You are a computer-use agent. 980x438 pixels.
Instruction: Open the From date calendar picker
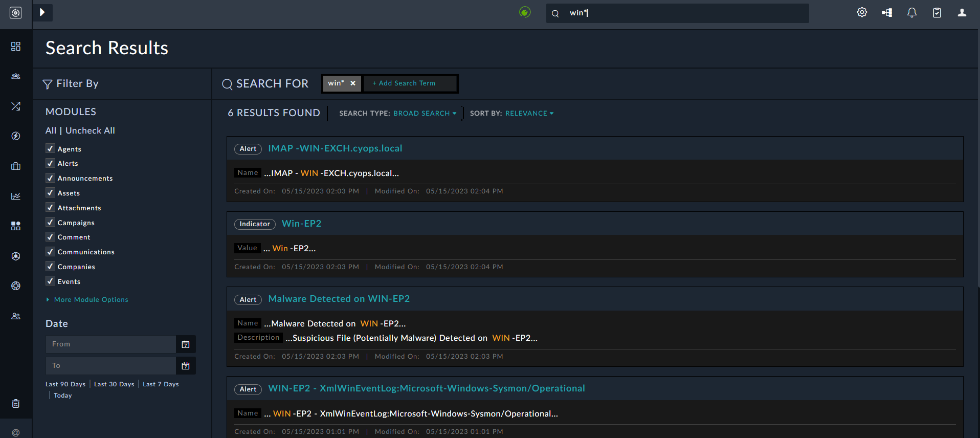pos(186,344)
